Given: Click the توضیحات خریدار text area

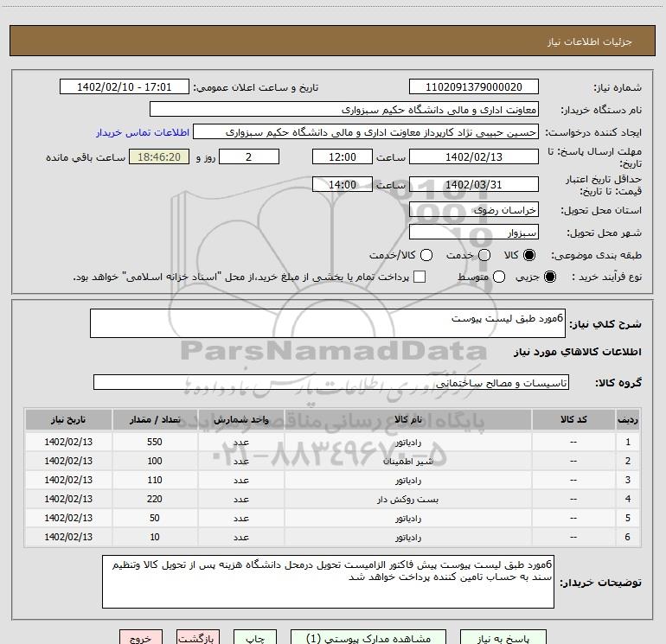Looking at the screenshot, I should point(328,582).
